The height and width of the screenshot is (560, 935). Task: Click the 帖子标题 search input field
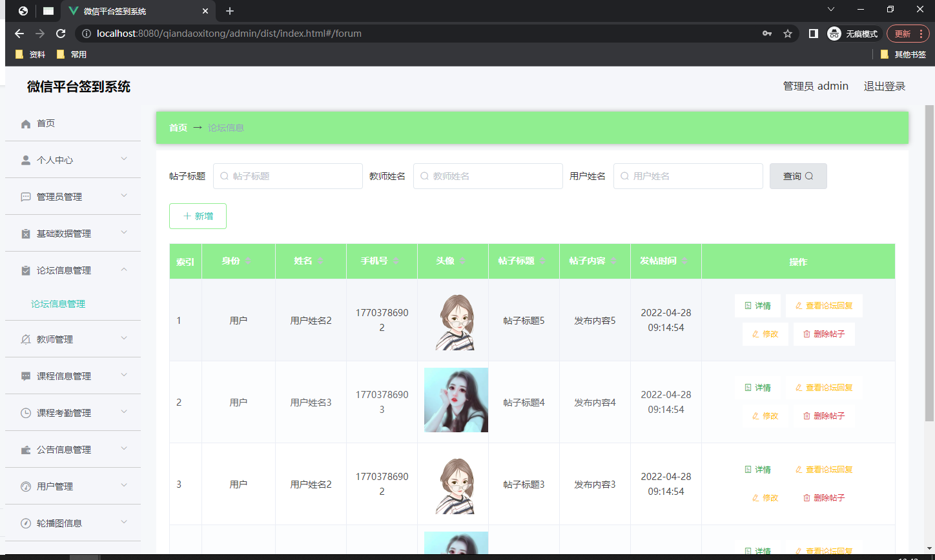pyautogui.click(x=288, y=175)
